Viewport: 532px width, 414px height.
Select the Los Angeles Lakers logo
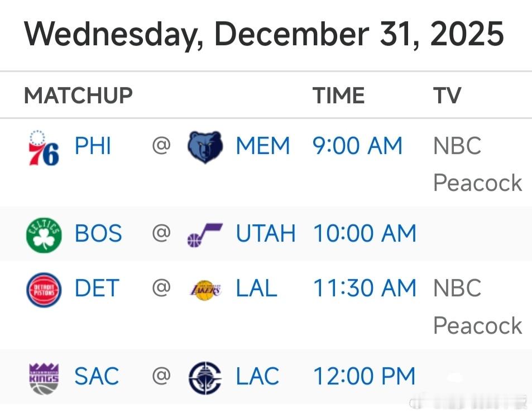205,288
